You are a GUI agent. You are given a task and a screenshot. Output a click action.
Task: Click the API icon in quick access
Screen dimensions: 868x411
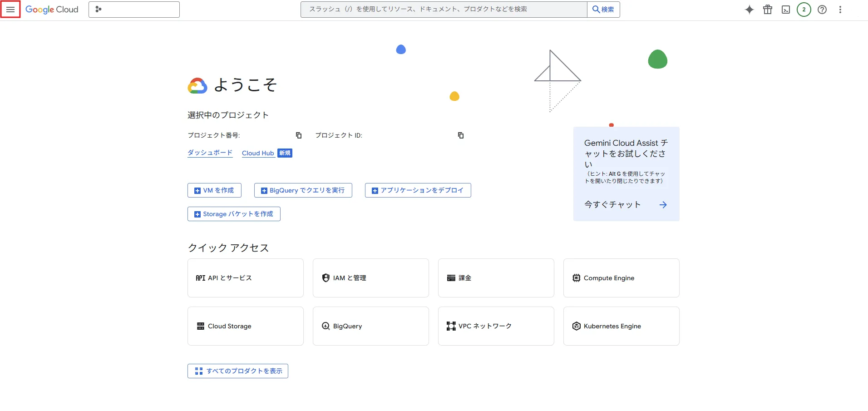pyautogui.click(x=201, y=278)
